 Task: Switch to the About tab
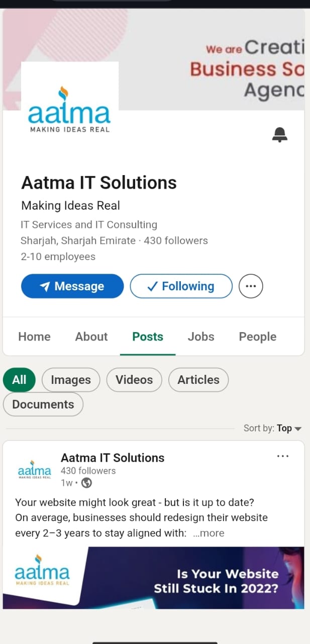[91, 337]
